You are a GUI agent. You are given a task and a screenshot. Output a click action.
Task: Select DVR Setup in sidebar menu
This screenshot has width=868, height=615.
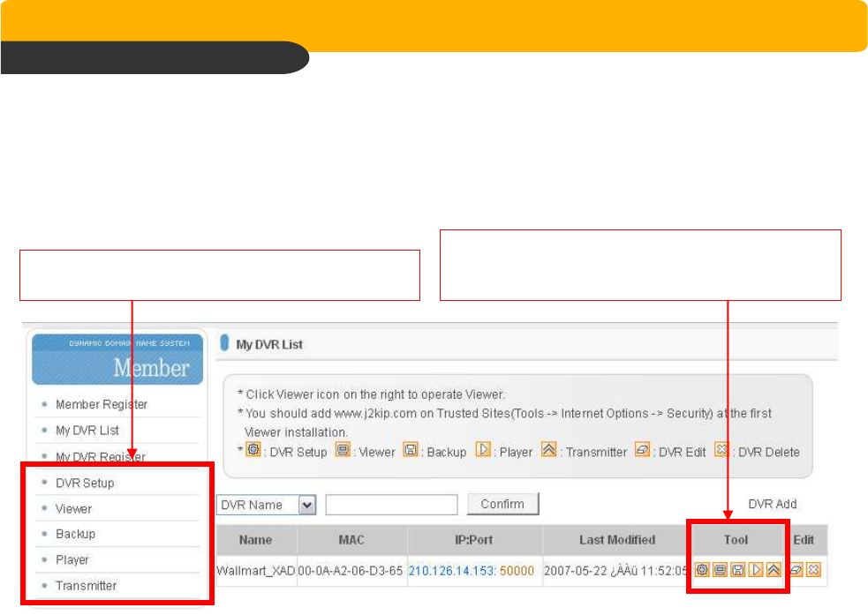[x=85, y=483]
